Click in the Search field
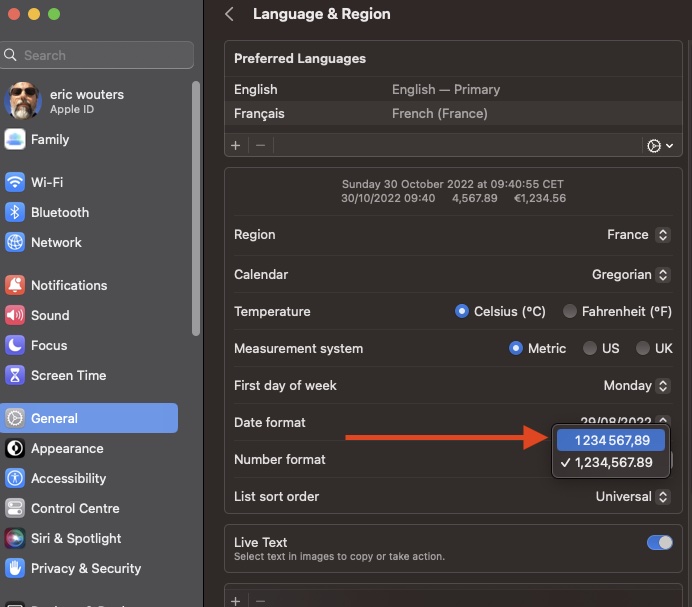The height and width of the screenshot is (607, 692). click(97, 55)
